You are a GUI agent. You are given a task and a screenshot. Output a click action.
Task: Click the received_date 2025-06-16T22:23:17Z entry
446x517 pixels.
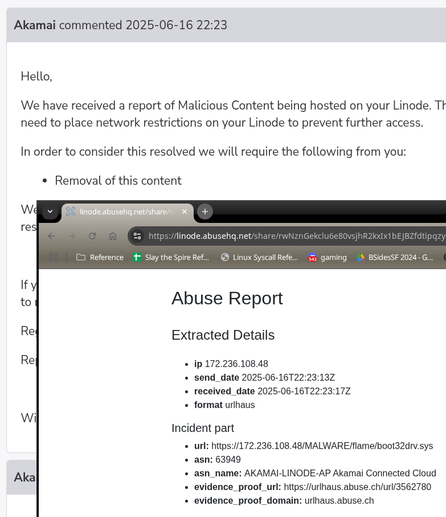(x=272, y=391)
